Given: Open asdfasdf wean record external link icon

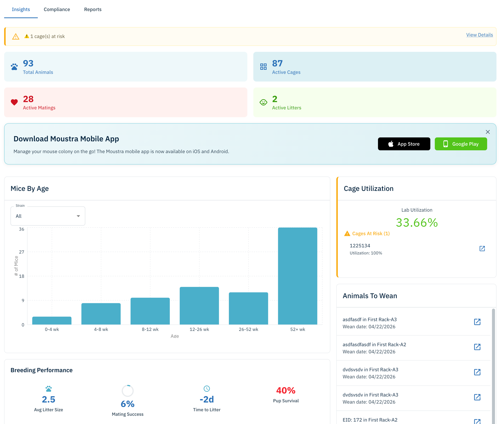Looking at the screenshot, I should [477, 322].
